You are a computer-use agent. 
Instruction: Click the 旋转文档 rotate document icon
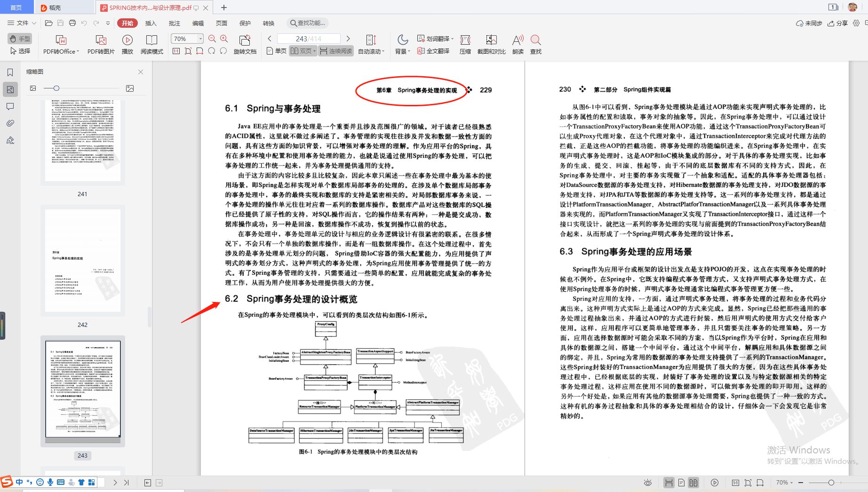[245, 40]
